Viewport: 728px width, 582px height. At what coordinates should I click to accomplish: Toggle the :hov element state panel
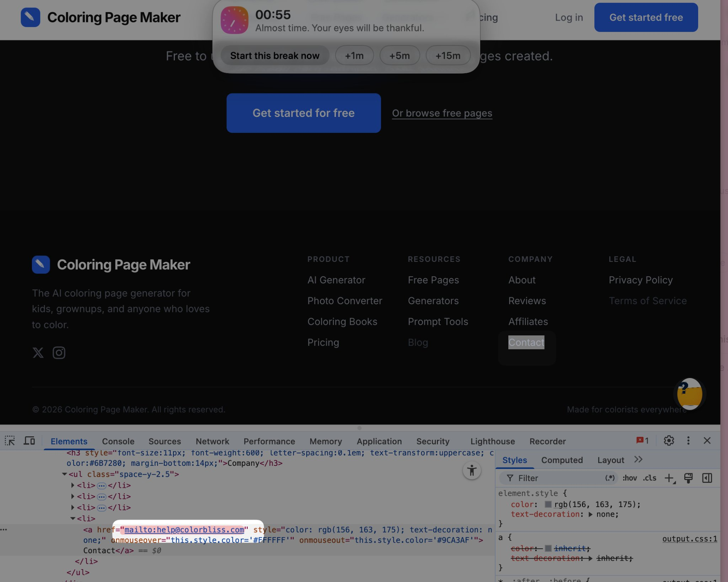tap(630, 478)
